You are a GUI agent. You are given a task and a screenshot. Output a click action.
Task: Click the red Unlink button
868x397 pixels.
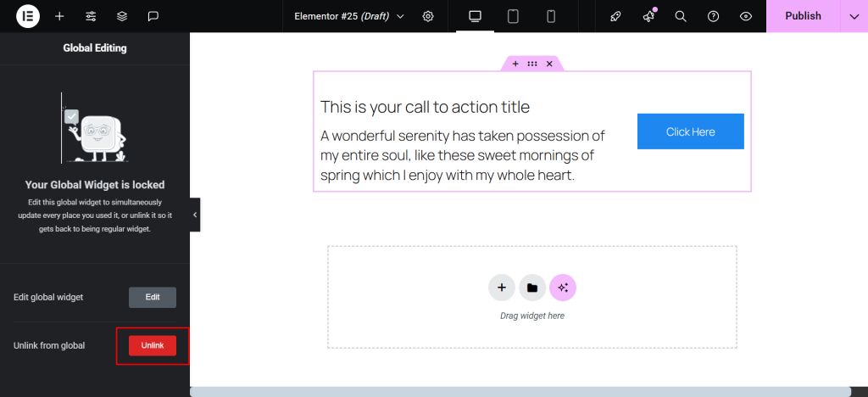coord(153,345)
